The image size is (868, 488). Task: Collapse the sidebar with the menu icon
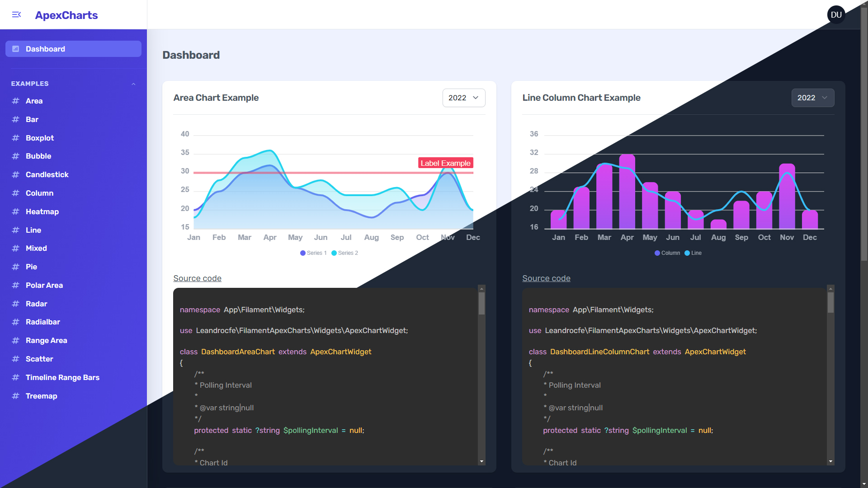[x=16, y=15]
